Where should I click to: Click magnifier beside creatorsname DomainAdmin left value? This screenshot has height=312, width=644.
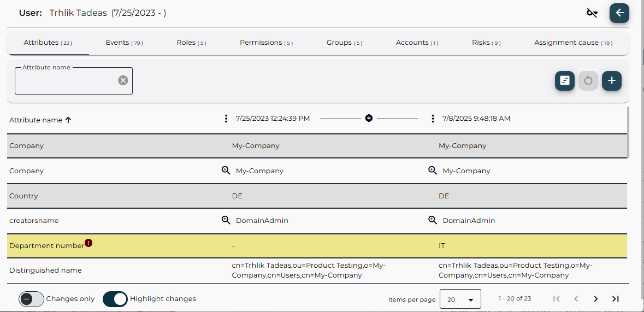[226, 220]
